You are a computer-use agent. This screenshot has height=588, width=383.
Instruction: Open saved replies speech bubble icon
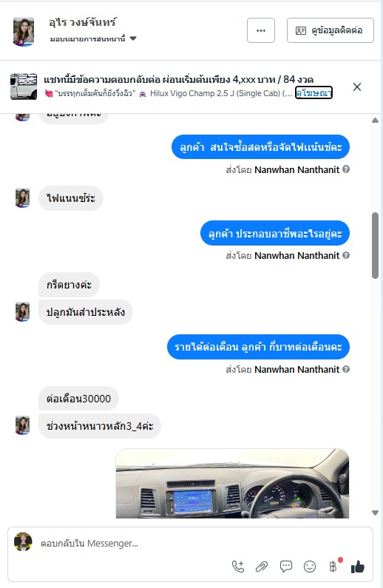286,567
